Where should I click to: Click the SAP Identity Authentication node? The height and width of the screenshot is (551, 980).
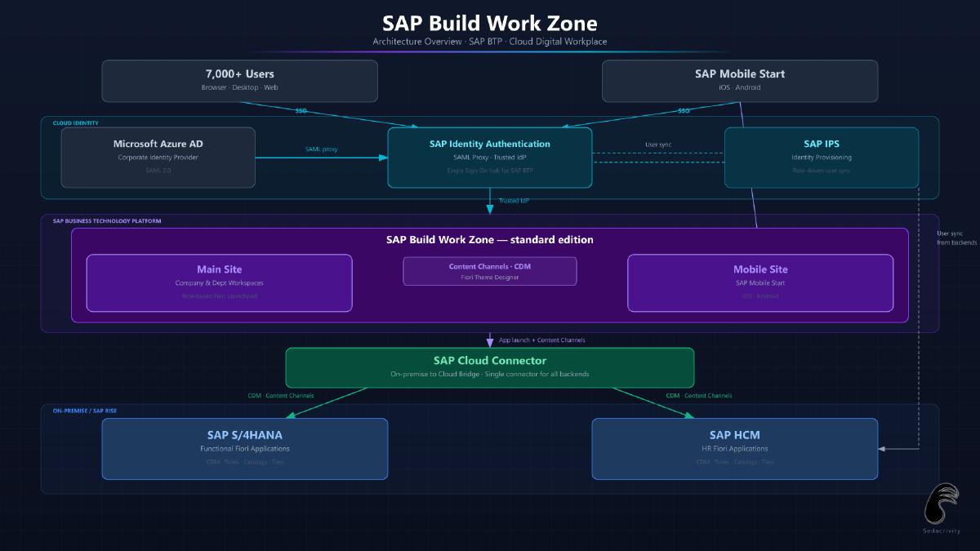click(489, 157)
